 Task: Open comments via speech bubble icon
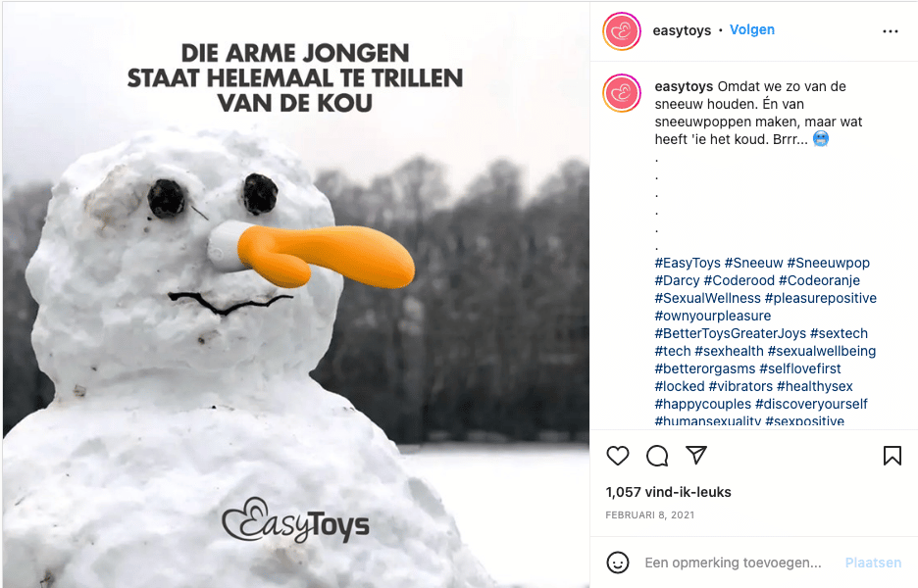pos(657,455)
